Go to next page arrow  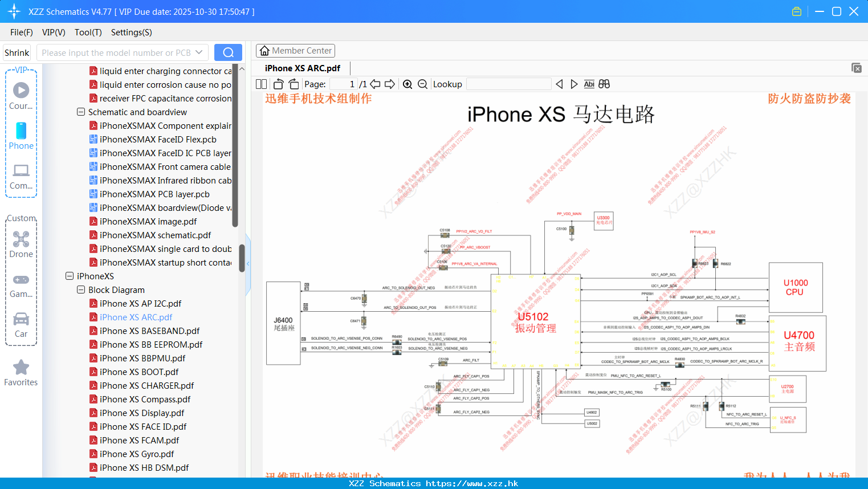[390, 84]
